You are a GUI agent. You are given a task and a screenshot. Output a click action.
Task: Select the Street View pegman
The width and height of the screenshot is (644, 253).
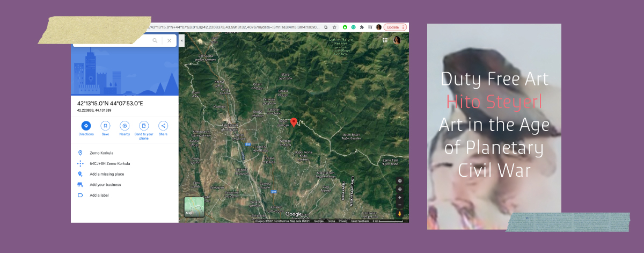point(400,214)
